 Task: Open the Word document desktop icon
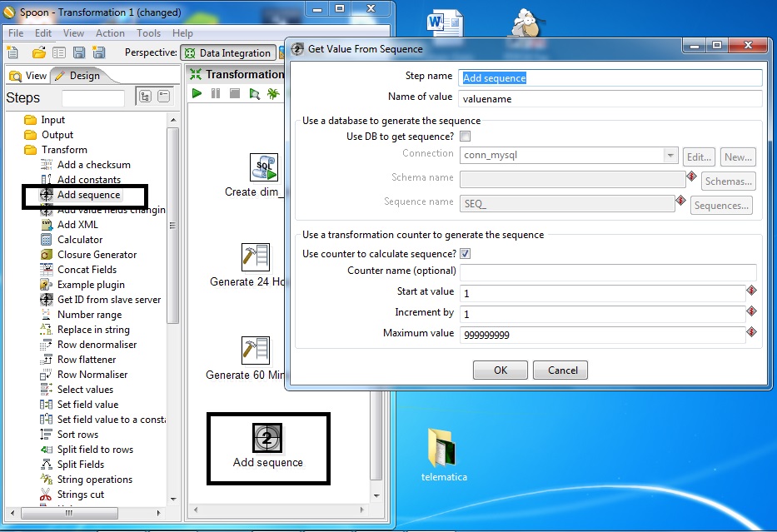(445, 24)
